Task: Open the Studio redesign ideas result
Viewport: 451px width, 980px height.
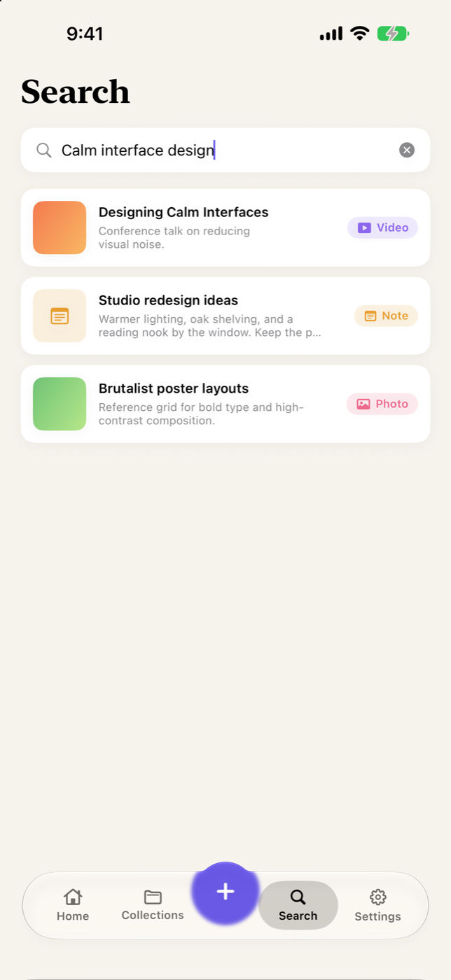Action: pos(225,316)
